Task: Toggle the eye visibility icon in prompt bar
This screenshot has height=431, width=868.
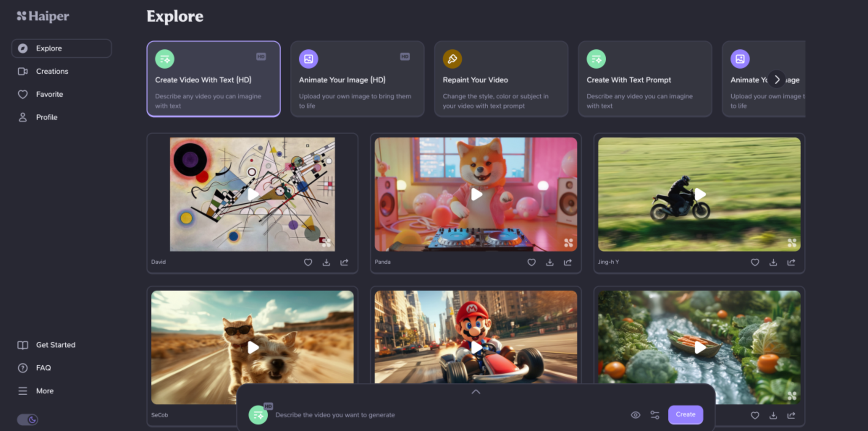Action: click(x=635, y=415)
